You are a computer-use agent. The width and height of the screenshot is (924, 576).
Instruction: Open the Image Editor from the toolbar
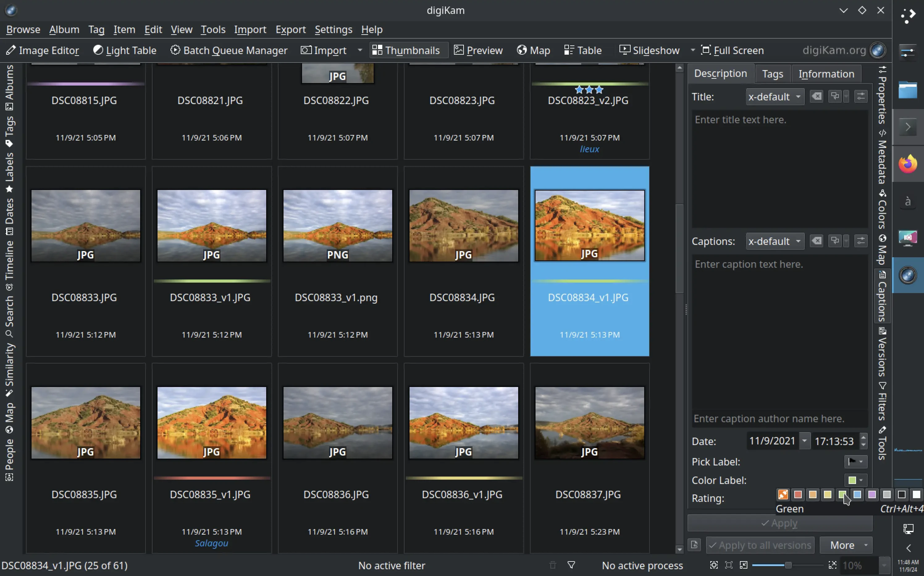43,50
